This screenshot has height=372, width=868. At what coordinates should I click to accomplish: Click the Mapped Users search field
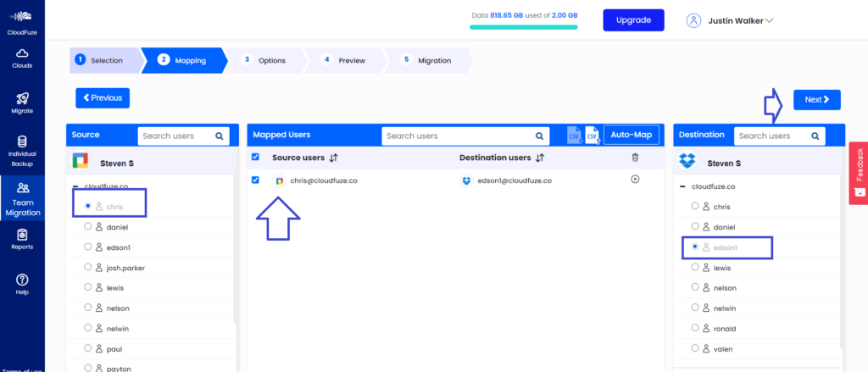(456, 136)
